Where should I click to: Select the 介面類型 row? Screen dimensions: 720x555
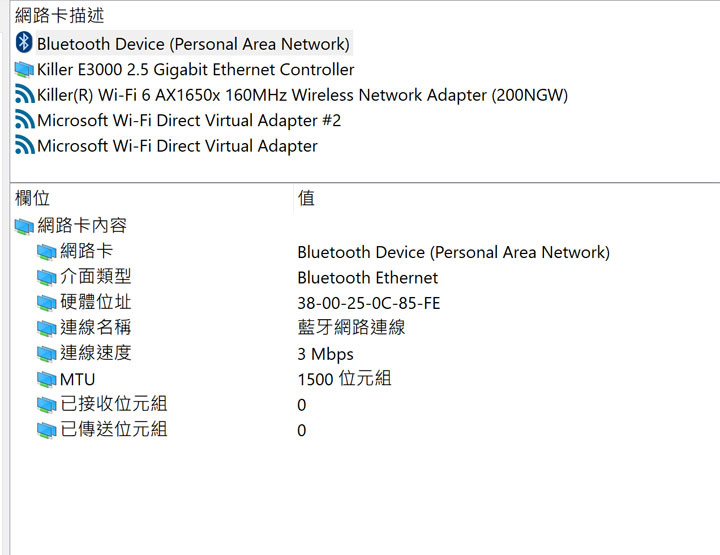(x=365, y=277)
